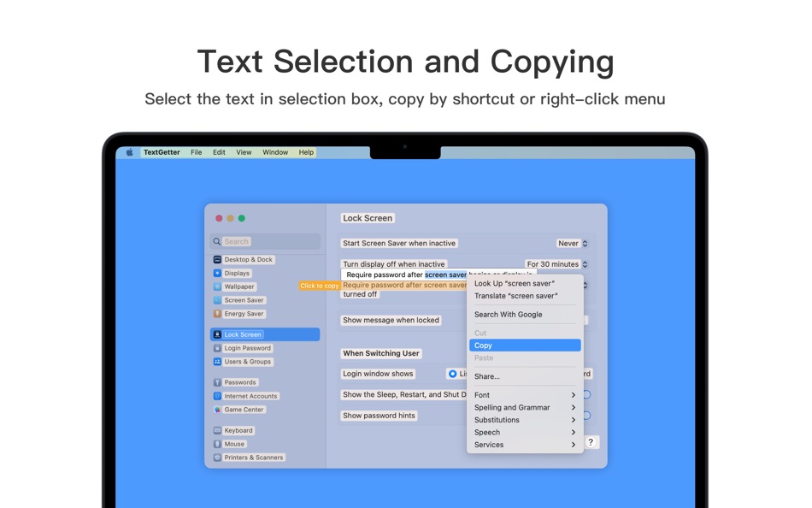Click the yellow minimize window button
Viewport: 812px width, 508px height.
click(231, 218)
